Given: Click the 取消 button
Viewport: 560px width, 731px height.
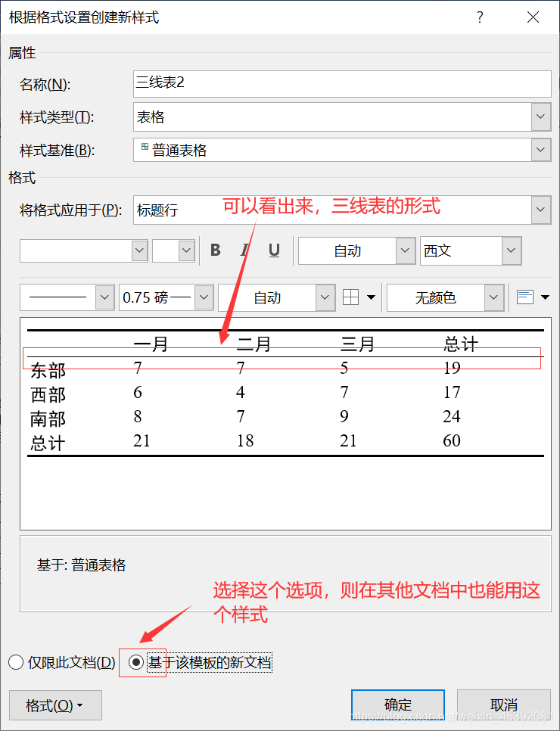Looking at the screenshot, I should point(503,705).
